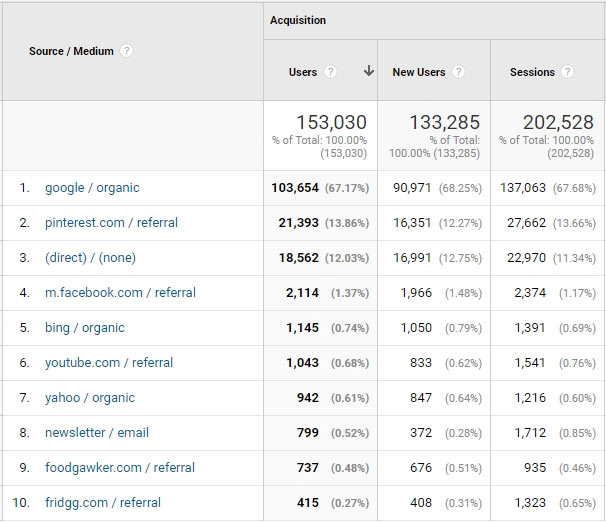Select sessions value 27,662
The width and height of the screenshot is (606, 523).
[x=526, y=223]
